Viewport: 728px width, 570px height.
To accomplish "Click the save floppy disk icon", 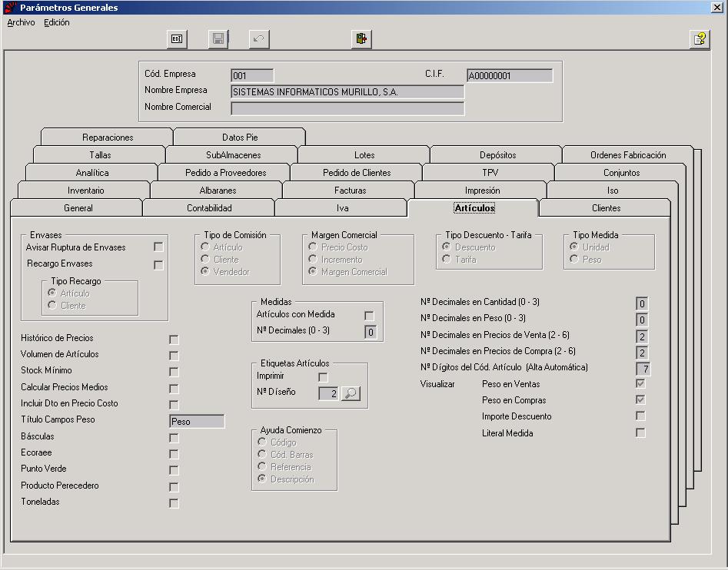I will point(218,39).
